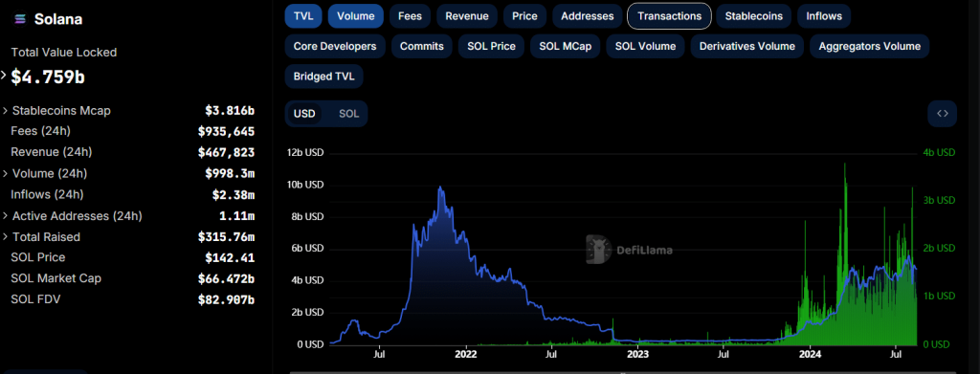Expand the Stablecoins Mcap row
Screen dimensions: 980x374
tap(6, 111)
